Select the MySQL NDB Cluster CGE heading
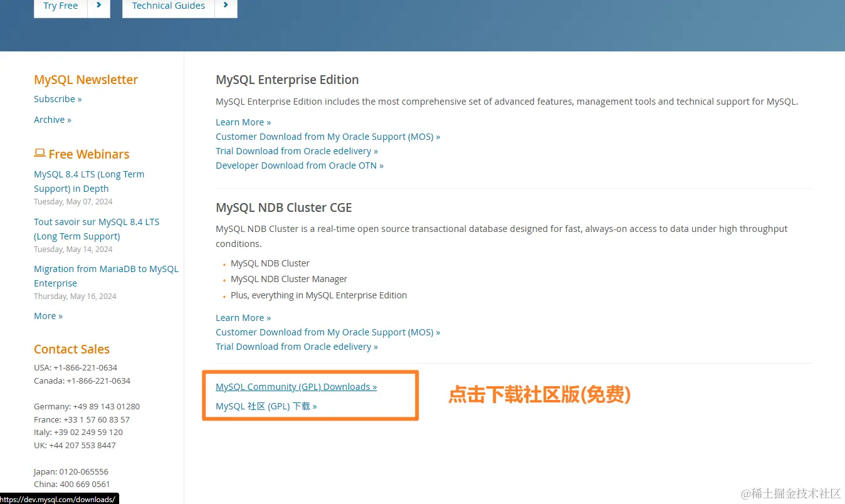Viewport: 845px width, 504px height. [x=284, y=207]
